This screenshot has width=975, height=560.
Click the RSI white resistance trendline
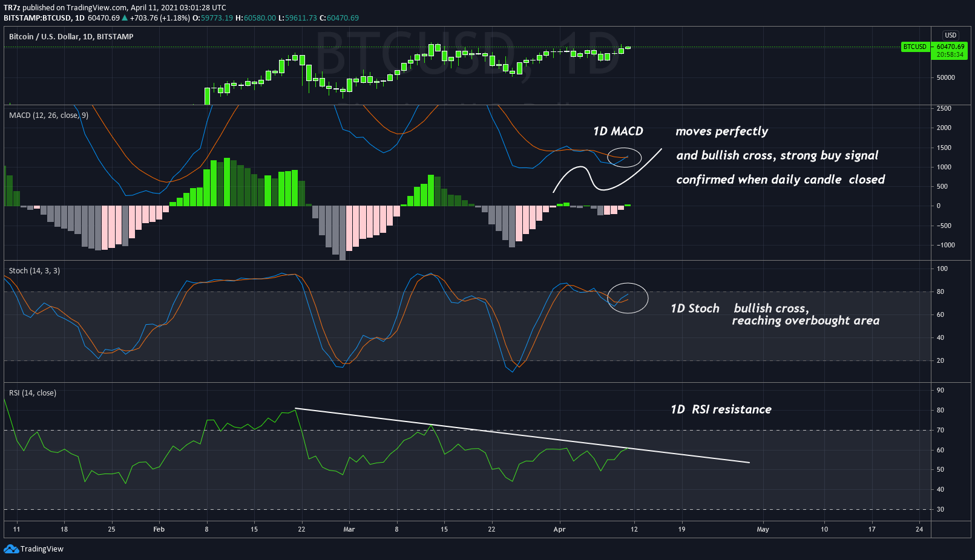(522, 436)
